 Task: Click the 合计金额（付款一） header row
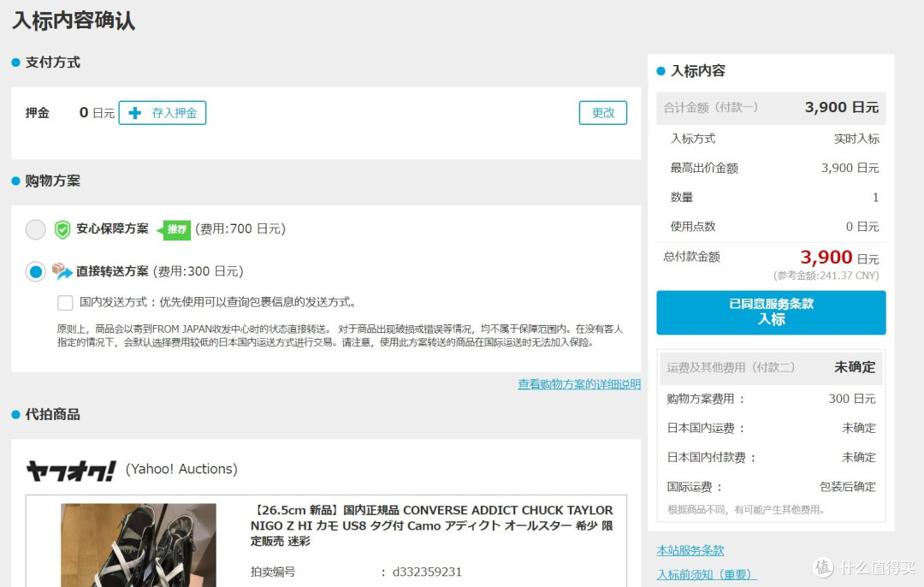(x=771, y=108)
